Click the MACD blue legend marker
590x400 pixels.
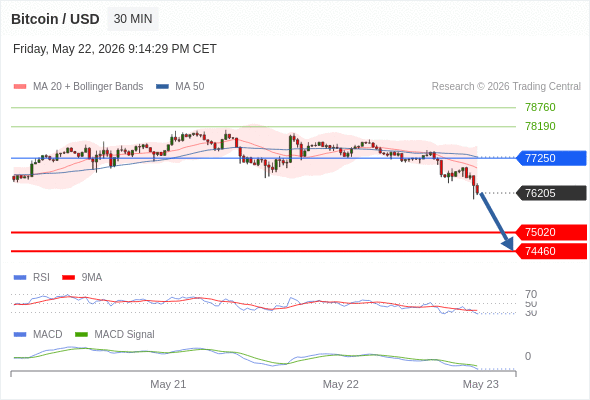pos(20,334)
